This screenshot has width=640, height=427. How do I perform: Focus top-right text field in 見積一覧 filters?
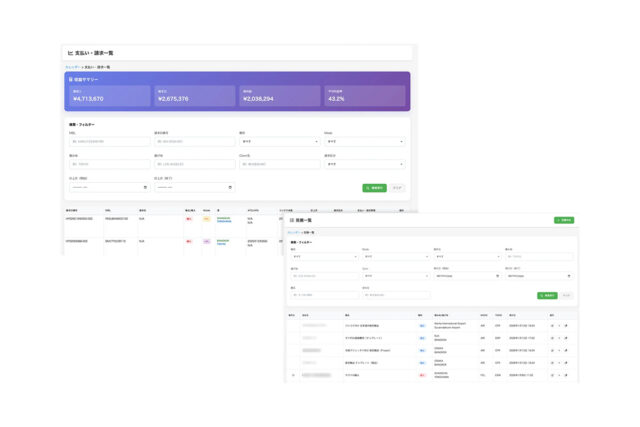(x=539, y=257)
